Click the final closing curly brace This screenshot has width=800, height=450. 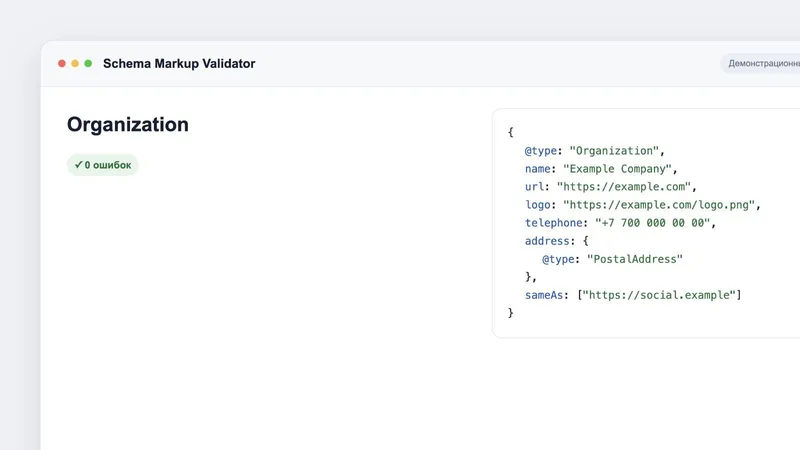pyautogui.click(x=510, y=313)
